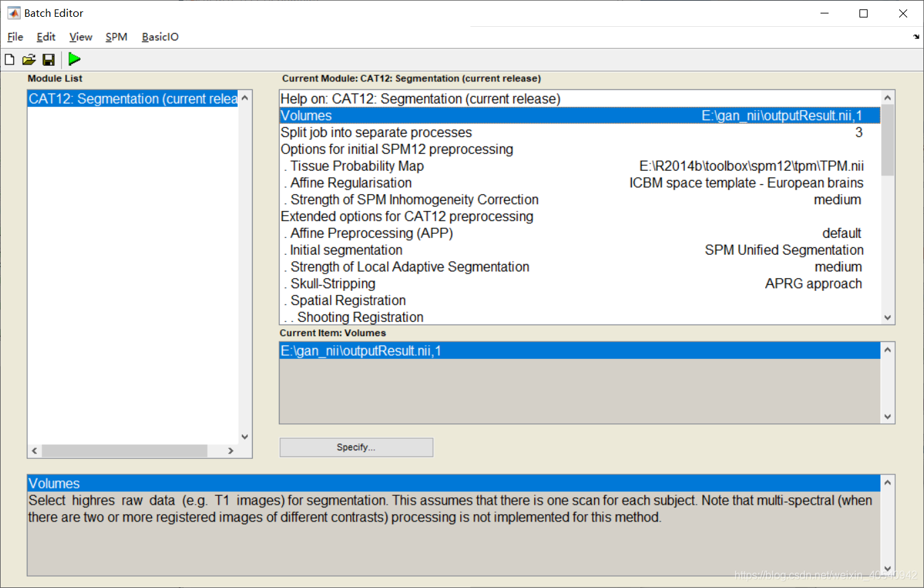Click the MATLAB logo in title bar

tap(13, 13)
